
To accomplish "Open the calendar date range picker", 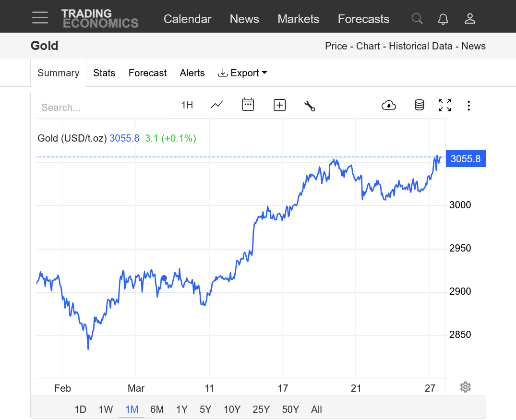I will click(248, 105).
